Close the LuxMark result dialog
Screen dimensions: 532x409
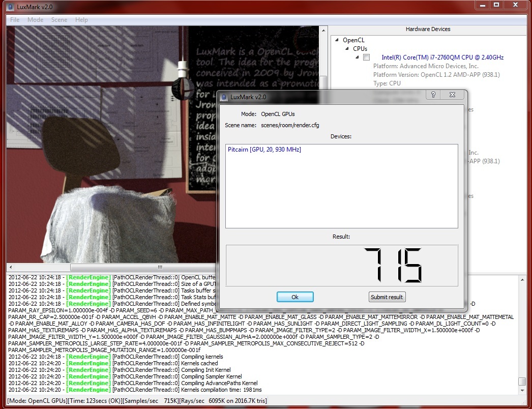pos(452,95)
